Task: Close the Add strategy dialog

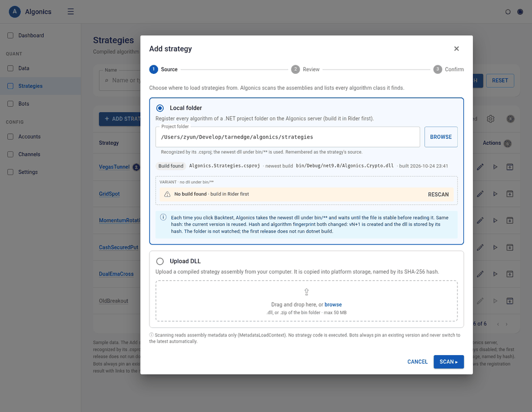Action: point(456,49)
